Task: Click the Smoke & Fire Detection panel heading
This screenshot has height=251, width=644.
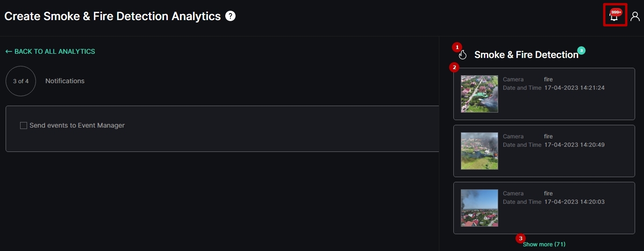Action: [526, 55]
